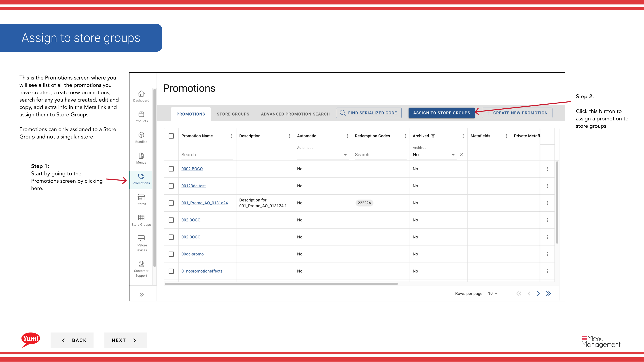Click the Archived filter funnel icon

point(433,136)
